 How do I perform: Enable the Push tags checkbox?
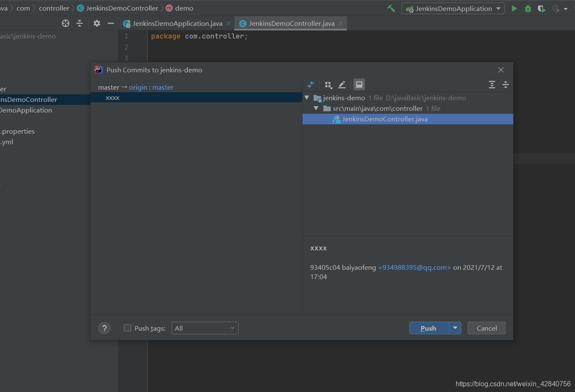127,328
